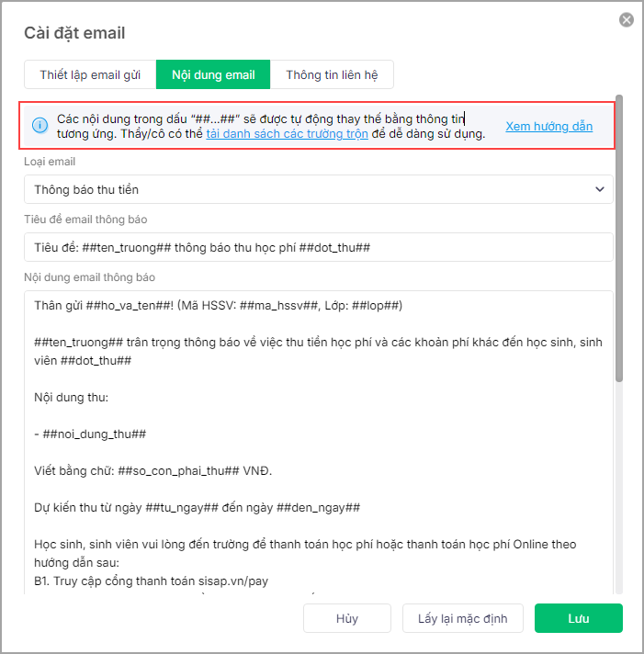Click the 'Lấy lại mặc định' button
Image resolution: width=644 pixels, height=654 pixels.
[463, 618]
